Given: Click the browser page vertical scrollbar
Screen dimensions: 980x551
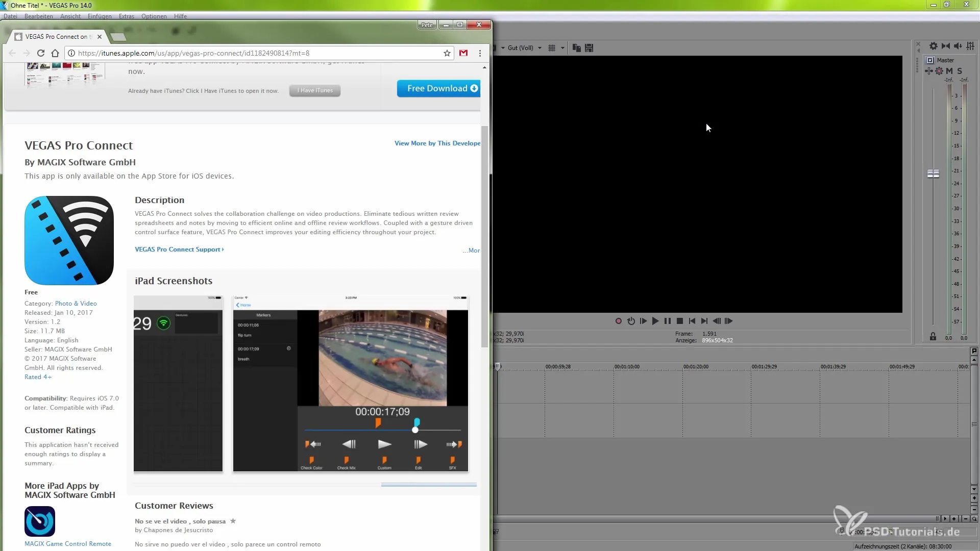Looking at the screenshot, I should pyautogui.click(x=484, y=237).
